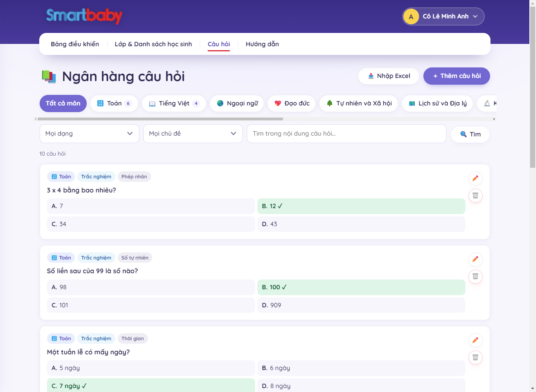This screenshot has width=536, height=392.
Task: Click answer 'B. 12' in the multiplication question
Action: (x=361, y=206)
